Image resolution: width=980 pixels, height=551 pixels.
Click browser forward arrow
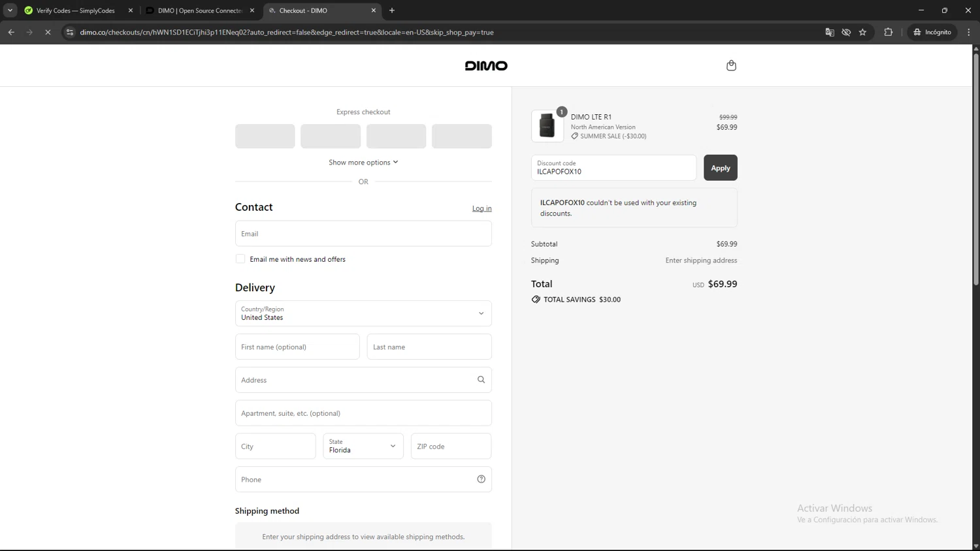(x=29, y=32)
